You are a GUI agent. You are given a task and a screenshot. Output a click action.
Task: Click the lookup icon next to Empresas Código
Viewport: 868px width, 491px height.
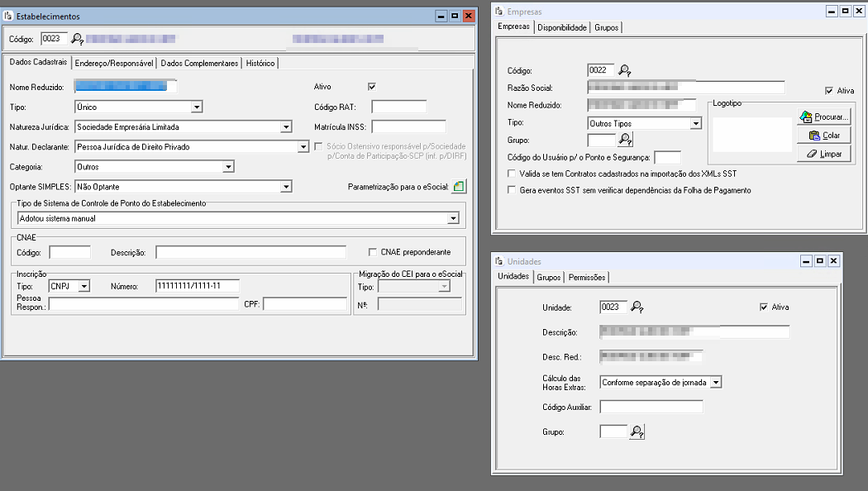point(625,70)
